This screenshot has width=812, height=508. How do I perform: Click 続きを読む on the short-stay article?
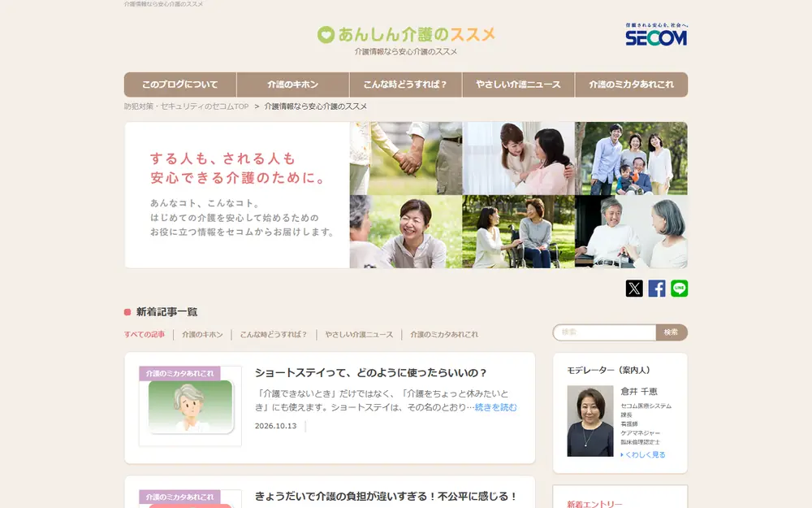pos(495,407)
